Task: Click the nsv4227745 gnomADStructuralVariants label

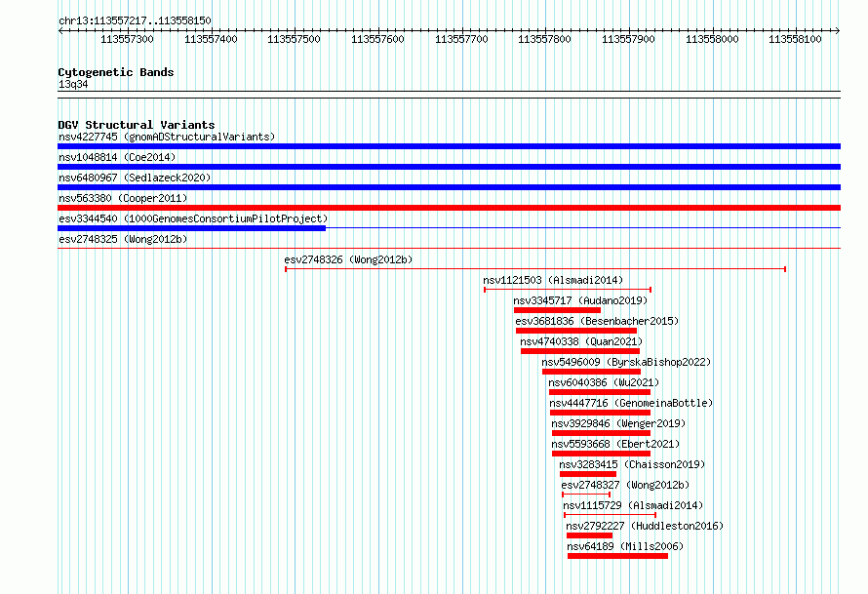Action: click(x=167, y=137)
